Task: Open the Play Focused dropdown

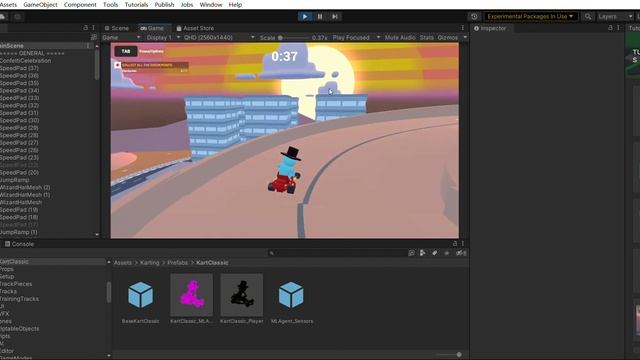Action: 356,37
